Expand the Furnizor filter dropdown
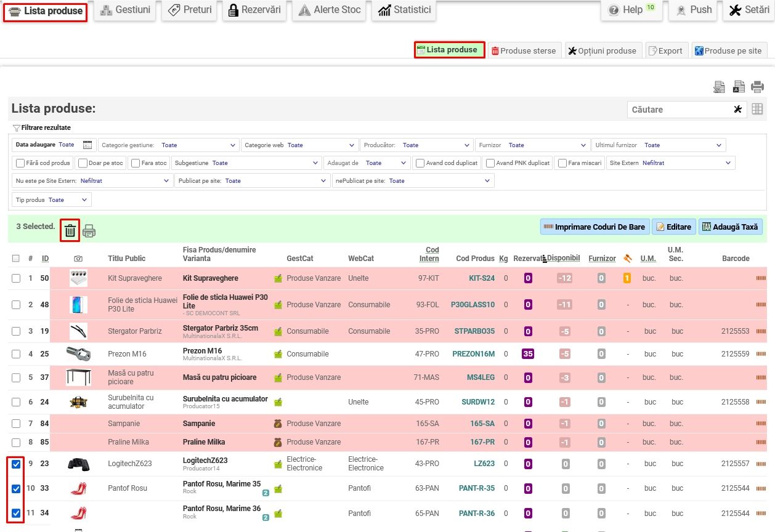The width and height of the screenshot is (775, 532). 532,145
